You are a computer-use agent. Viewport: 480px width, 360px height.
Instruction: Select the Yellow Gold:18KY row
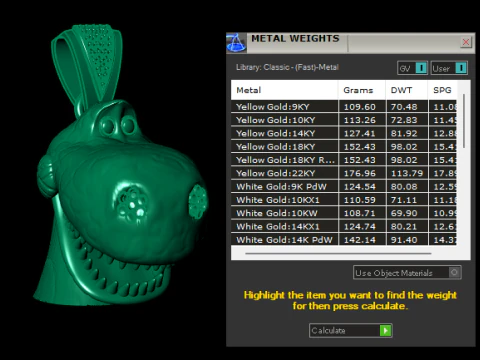(x=344, y=147)
